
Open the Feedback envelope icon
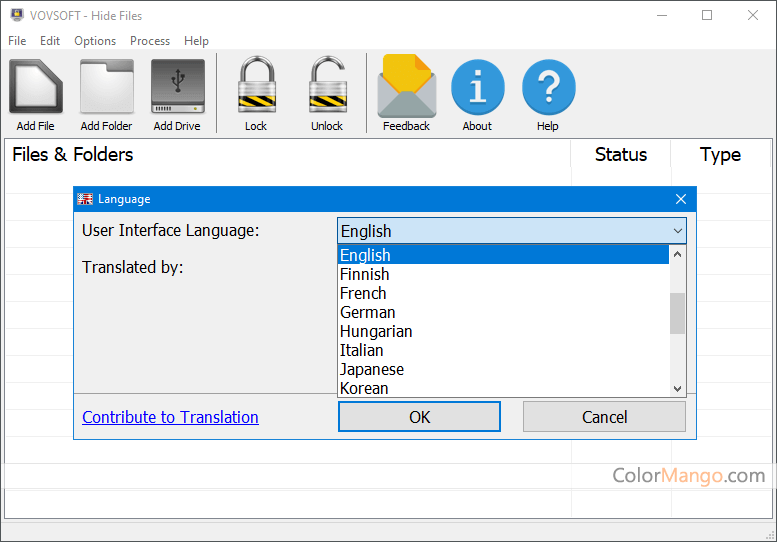tap(406, 87)
